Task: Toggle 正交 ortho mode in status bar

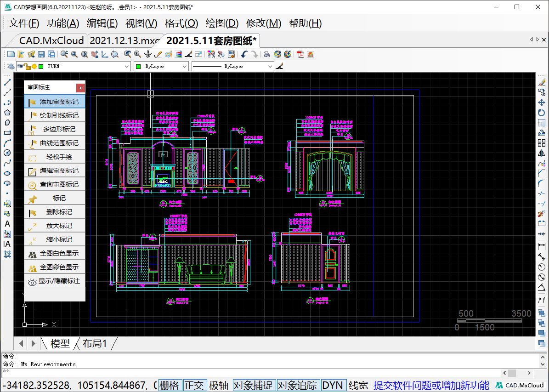Action: tap(194, 386)
